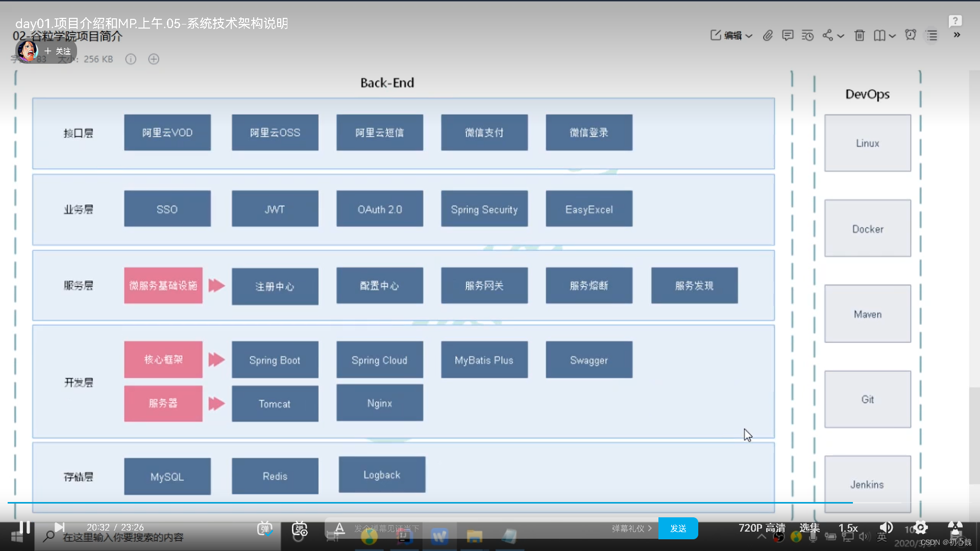
Task: Click the Jenkins DevOps icon
Action: tap(868, 484)
